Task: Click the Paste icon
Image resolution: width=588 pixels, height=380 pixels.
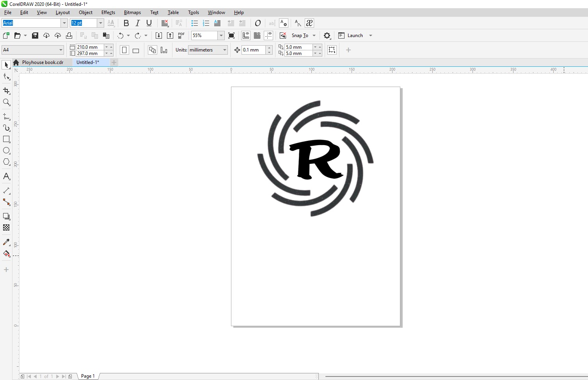Action: pyautogui.click(x=106, y=36)
